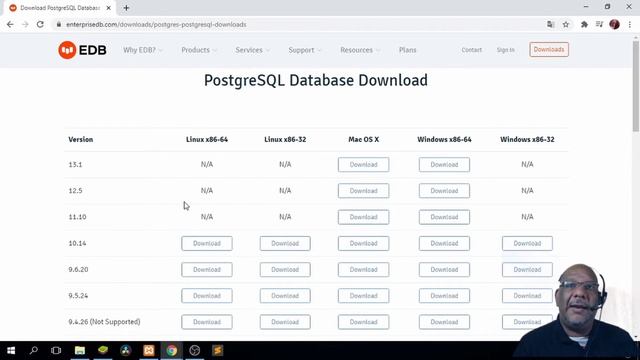640x360 pixels.
Task: Download version 12.5 for Windows x86-64
Action: tap(444, 191)
